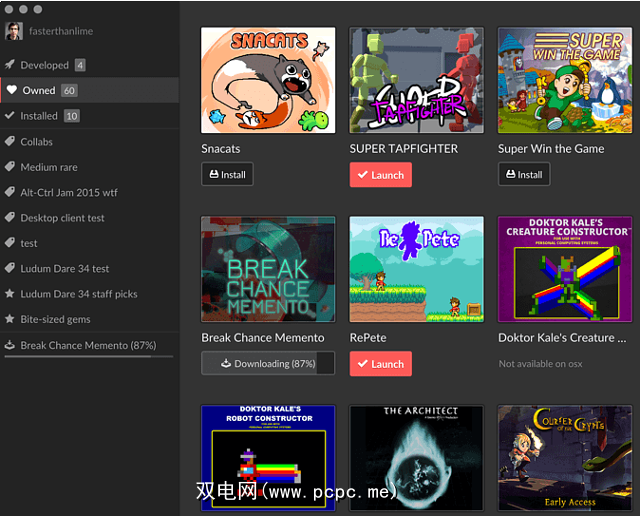
Task: Click the Downloading (87%) progress button
Action: (268, 363)
